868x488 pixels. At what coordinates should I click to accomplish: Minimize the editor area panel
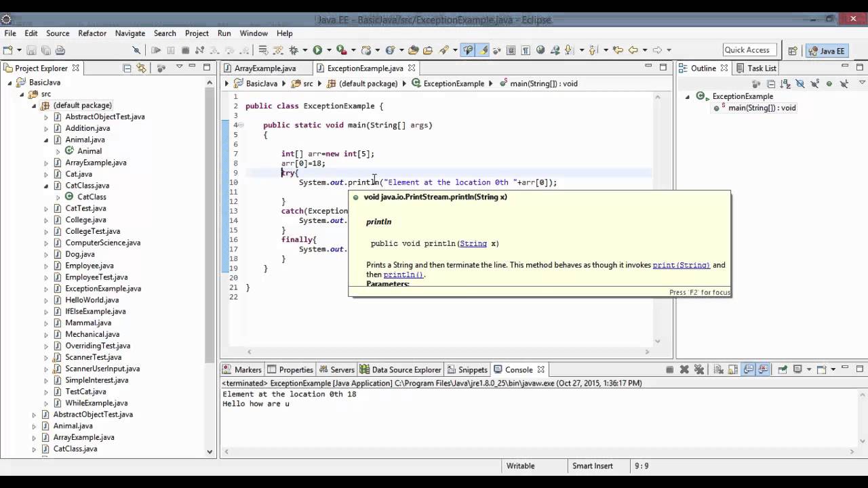click(648, 66)
